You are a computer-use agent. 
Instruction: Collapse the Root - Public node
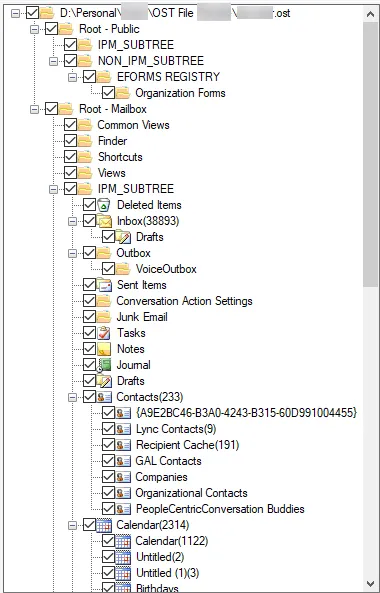(35, 29)
